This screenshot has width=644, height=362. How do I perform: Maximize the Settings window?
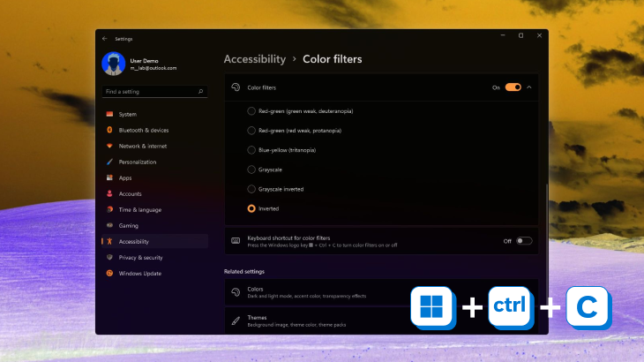click(520, 35)
